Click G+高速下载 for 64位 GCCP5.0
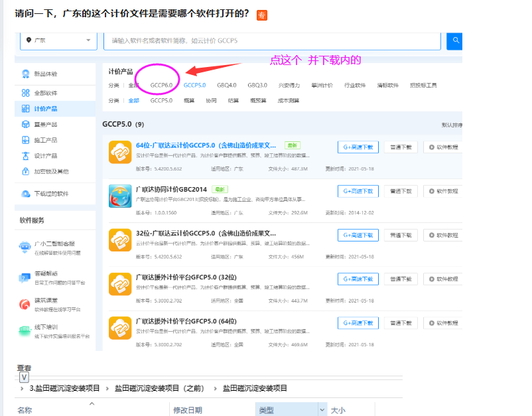The image size is (532, 416). pos(358,147)
